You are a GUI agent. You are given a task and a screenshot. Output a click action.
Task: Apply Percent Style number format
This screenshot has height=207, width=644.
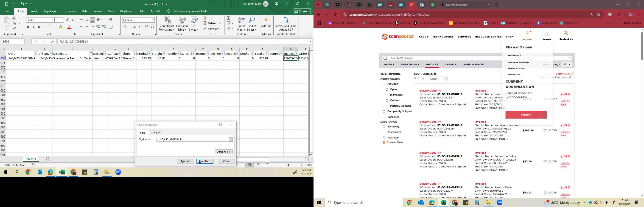(x=134, y=27)
